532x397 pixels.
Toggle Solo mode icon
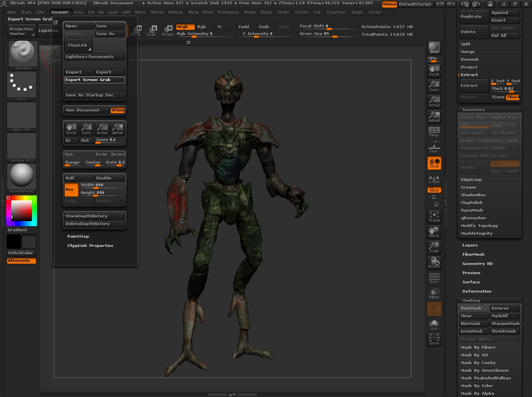pyautogui.click(x=434, y=325)
